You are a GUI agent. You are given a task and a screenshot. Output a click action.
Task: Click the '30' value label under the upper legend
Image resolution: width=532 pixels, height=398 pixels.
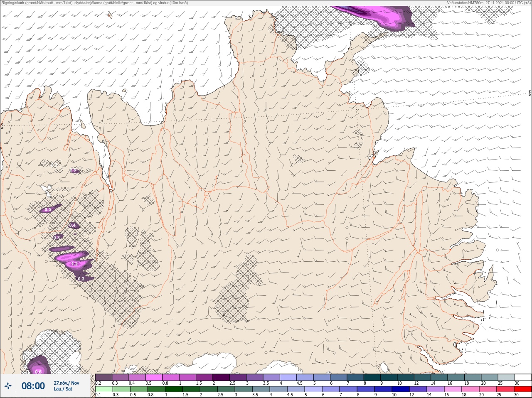517,383
